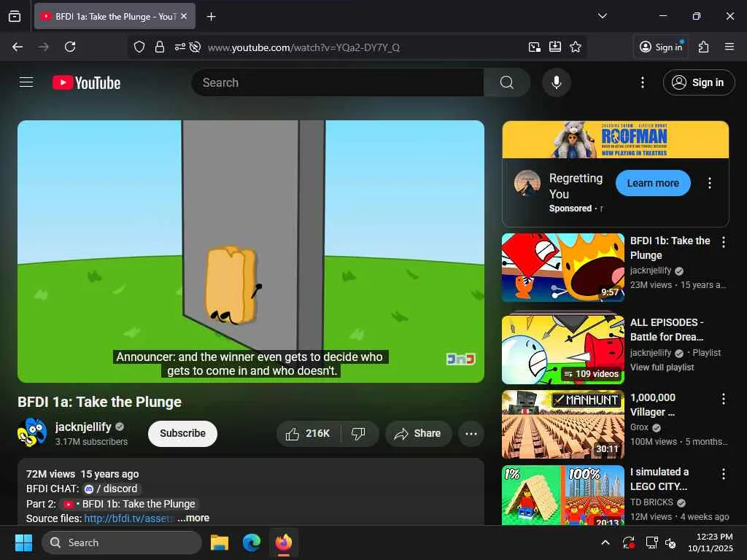Select the BFDI 1a: Take the Plunge tab
The image size is (747, 560).
pyautogui.click(x=115, y=16)
